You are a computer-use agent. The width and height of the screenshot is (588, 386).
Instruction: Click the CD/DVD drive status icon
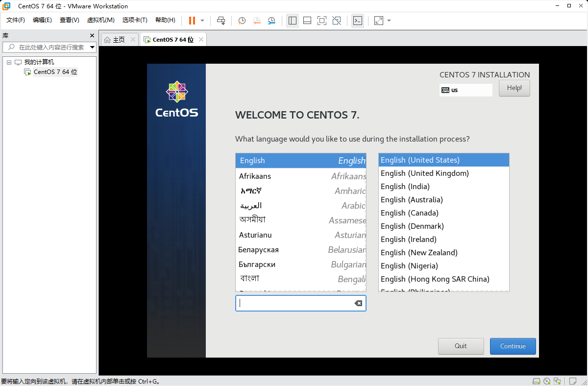click(547, 381)
